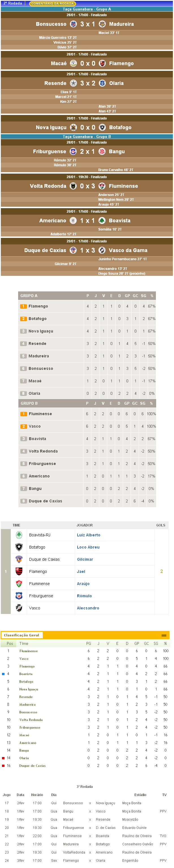Open player link Loco Abreu
Viewport: 174px width, 868px height.
point(88,547)
